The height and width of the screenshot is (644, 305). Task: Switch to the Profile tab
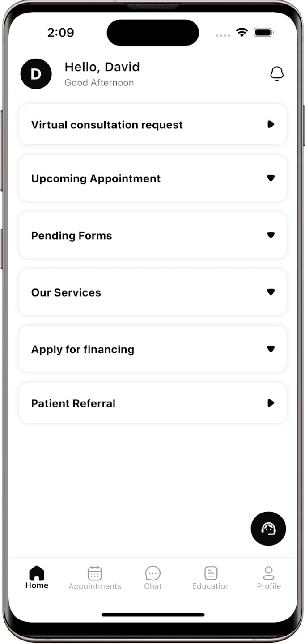(269, 577)
